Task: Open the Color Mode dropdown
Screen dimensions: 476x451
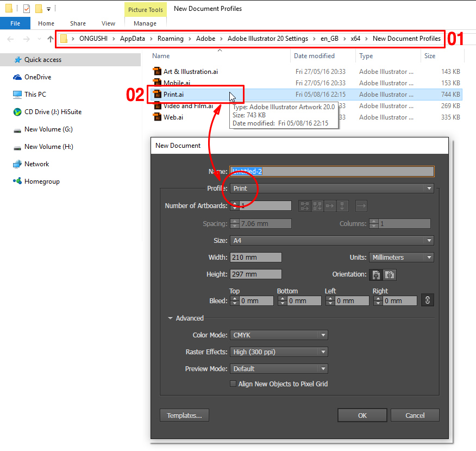Action: tap(279, 335)
